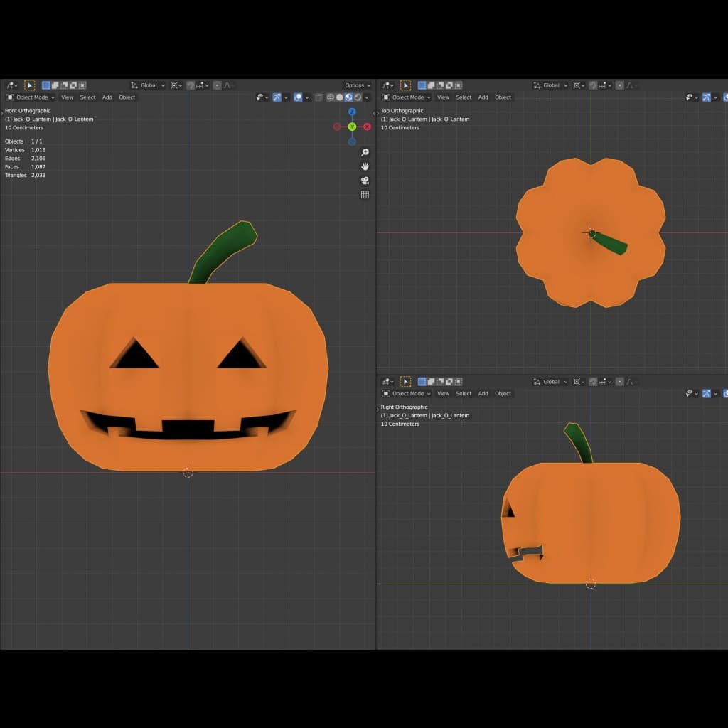Toggle snapping magnet in front viewport header

click(191, 85)
